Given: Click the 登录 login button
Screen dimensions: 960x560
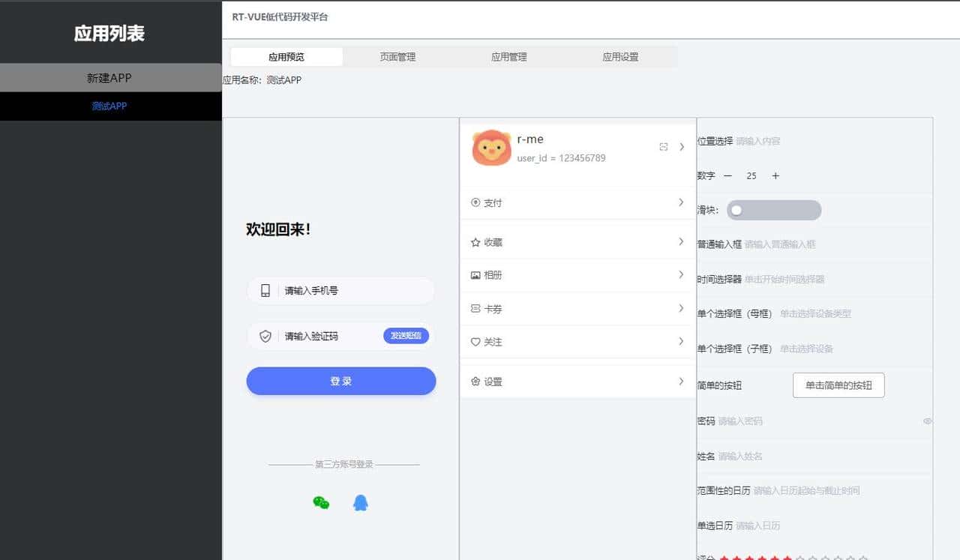Looking at the screenshot, I should tap(340, 381).
